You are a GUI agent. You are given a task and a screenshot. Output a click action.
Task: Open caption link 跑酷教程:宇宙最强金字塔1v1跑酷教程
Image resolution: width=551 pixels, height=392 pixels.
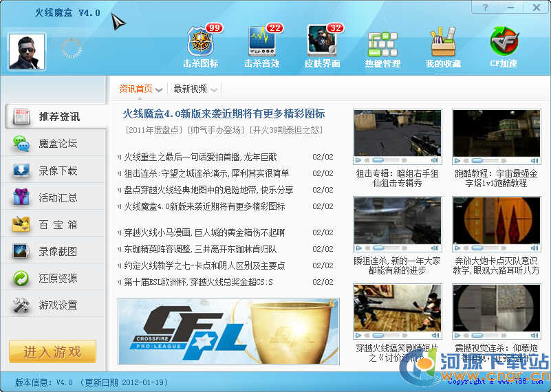click(496, 178)
